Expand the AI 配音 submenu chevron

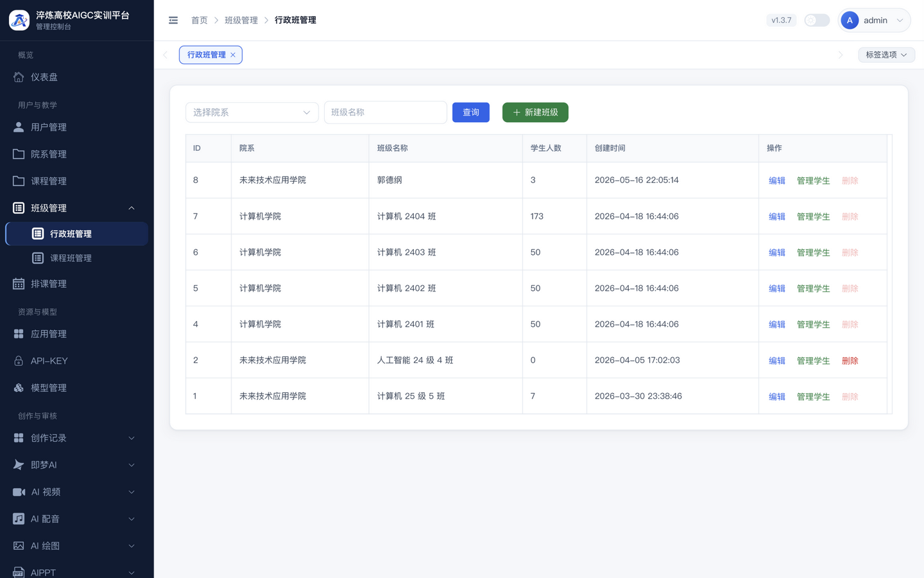pos(132,519)
